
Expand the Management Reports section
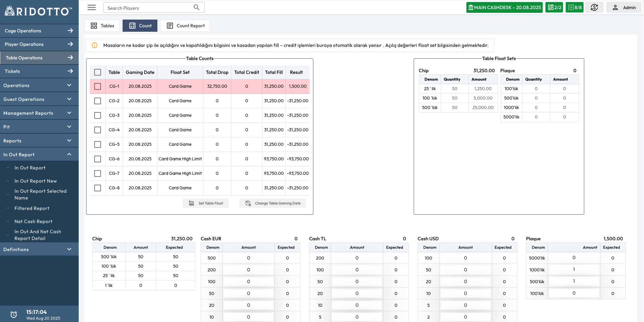coord(39,113)
